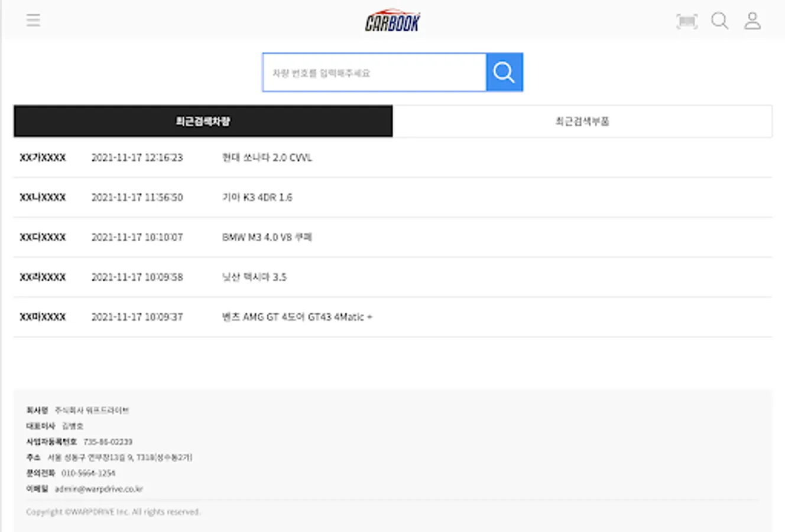Click business number 735-86-02239
Viewport: 785px width, 532px height.
coord(108,442)
